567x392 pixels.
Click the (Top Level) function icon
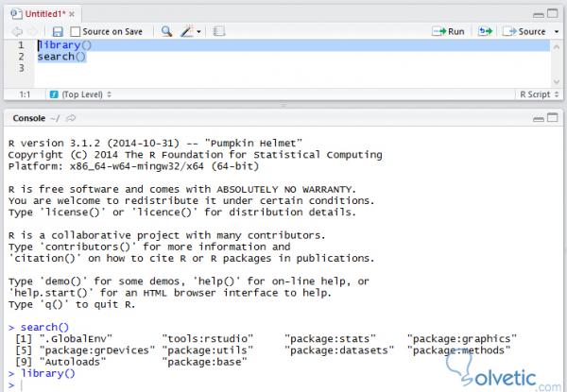[x=54, y=94]
